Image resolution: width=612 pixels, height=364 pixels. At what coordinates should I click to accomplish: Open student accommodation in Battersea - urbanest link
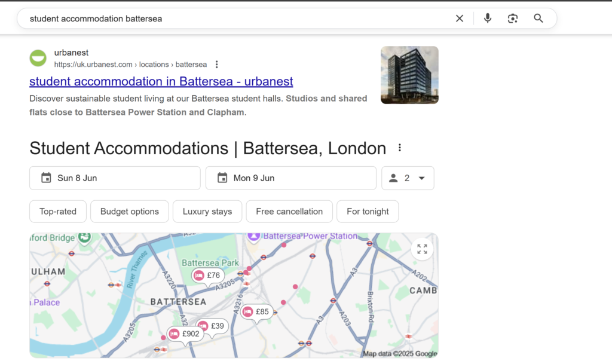(x=161, y=81)
